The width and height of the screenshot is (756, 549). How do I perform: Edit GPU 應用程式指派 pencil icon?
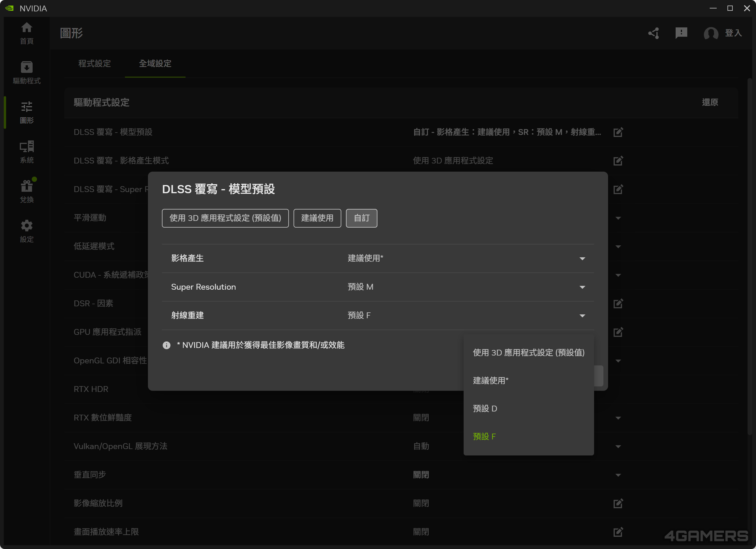[x=618, y=332]
